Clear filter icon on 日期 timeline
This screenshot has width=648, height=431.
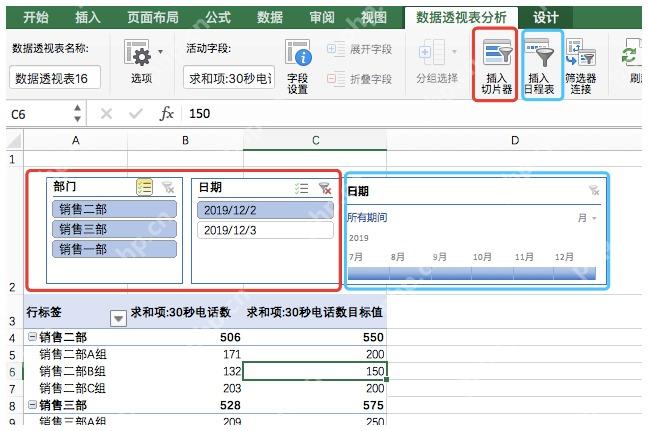(594, 190)
